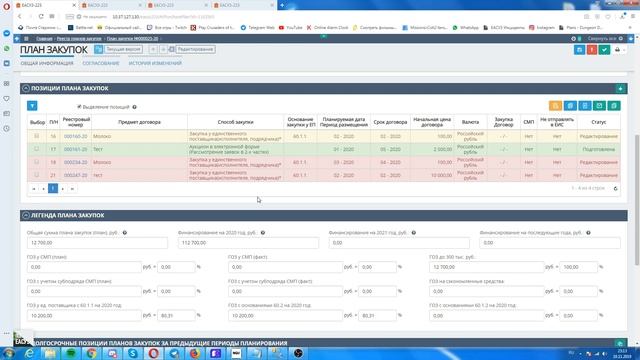Click the home icon in navigation bar

click(17, 38)
